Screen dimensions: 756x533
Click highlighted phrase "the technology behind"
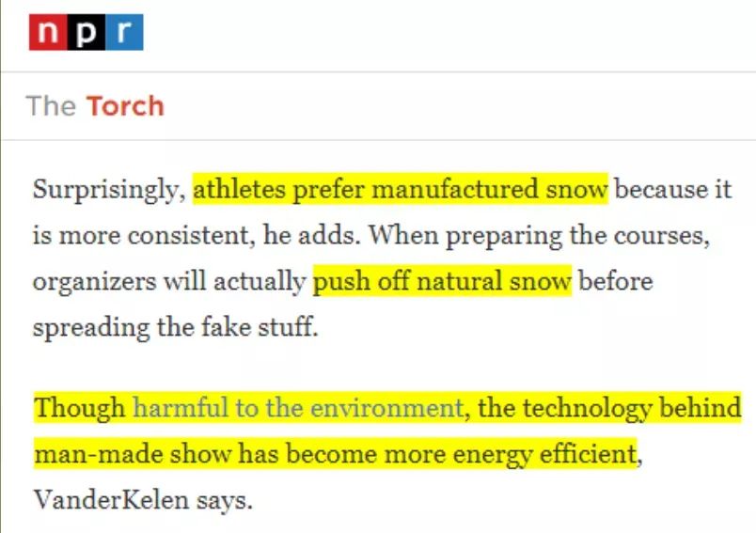[x=610, y=408]
